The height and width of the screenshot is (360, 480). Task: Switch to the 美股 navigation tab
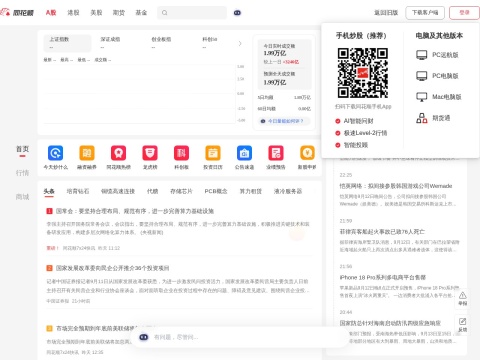click(96, 13)
